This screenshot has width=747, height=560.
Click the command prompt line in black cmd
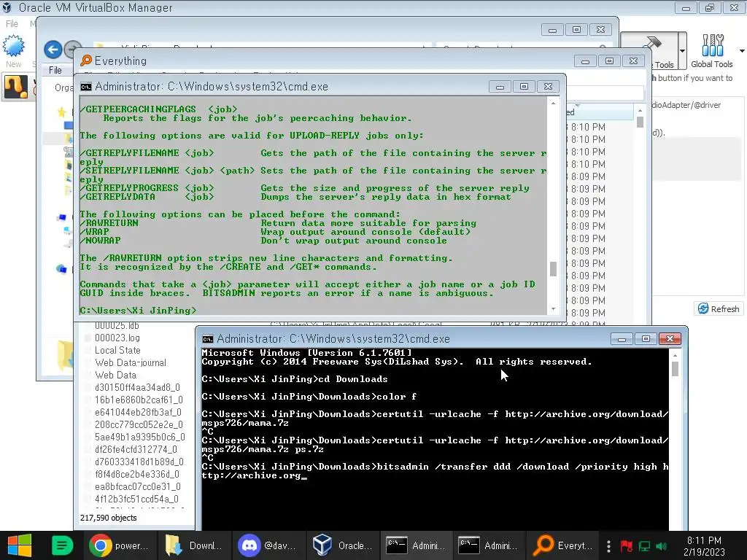click(435, 471)
